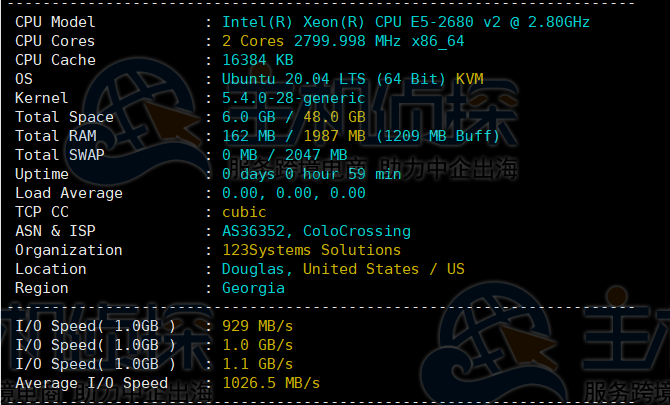Select the Average I/O Speed 1026.5 MB/s
Screen dimensions: 670x405
(271, 383)
